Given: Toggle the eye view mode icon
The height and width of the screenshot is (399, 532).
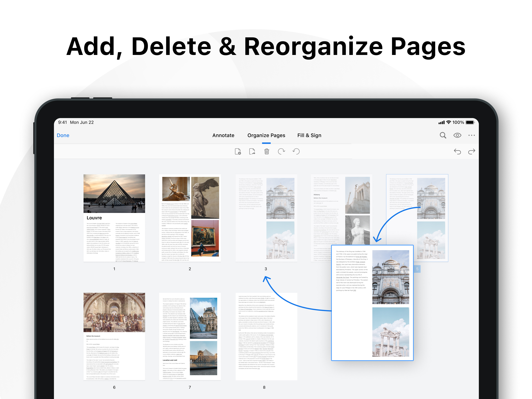Looking at the screenshot, I should coord(457,135).
